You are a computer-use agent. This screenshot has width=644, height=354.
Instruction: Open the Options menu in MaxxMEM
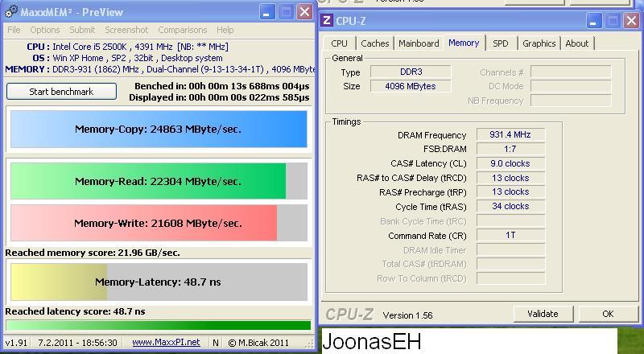click(45, 30)
